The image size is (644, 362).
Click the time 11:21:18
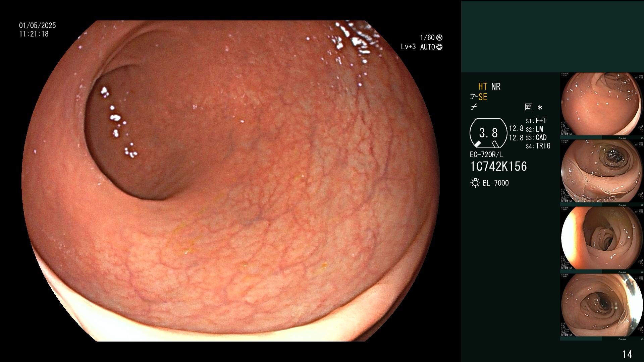click(x=34, y=34)
